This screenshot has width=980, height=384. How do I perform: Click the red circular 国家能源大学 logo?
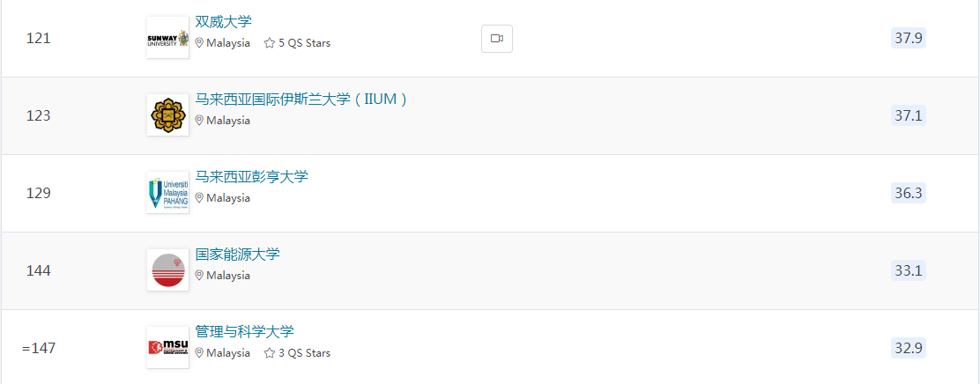[x=168, y=270]
